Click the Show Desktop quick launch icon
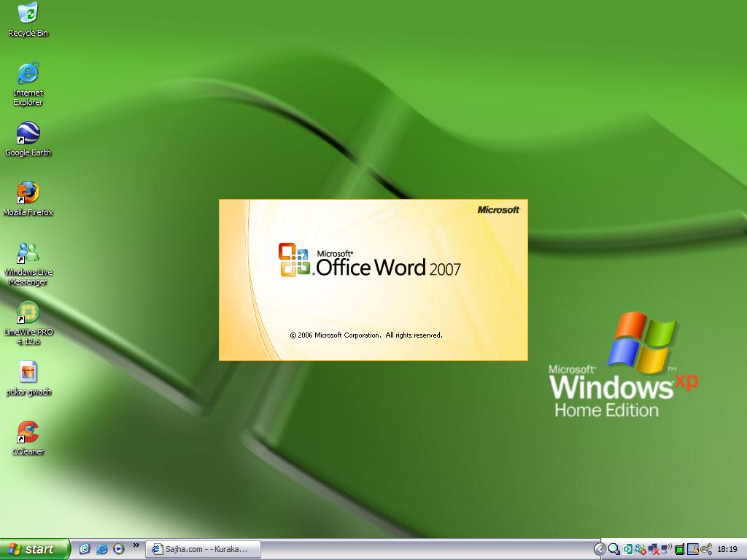 click(x=85, y=549)
